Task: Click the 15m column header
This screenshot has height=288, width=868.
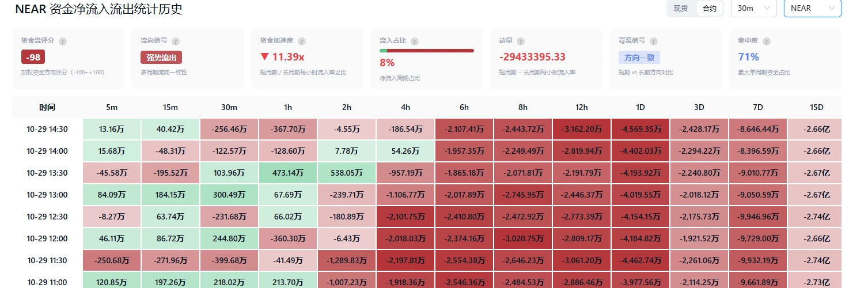Action: [171, 107]
